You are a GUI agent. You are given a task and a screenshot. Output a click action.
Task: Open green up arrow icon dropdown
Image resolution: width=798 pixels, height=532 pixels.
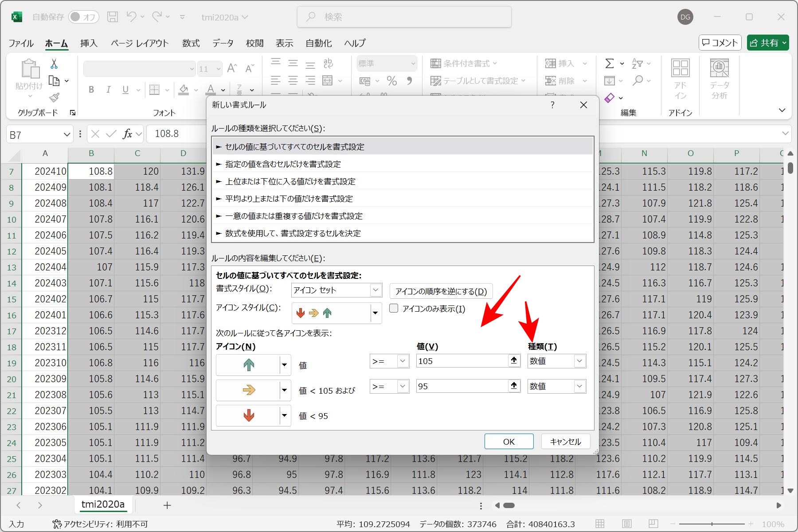(x=285, y=365)
